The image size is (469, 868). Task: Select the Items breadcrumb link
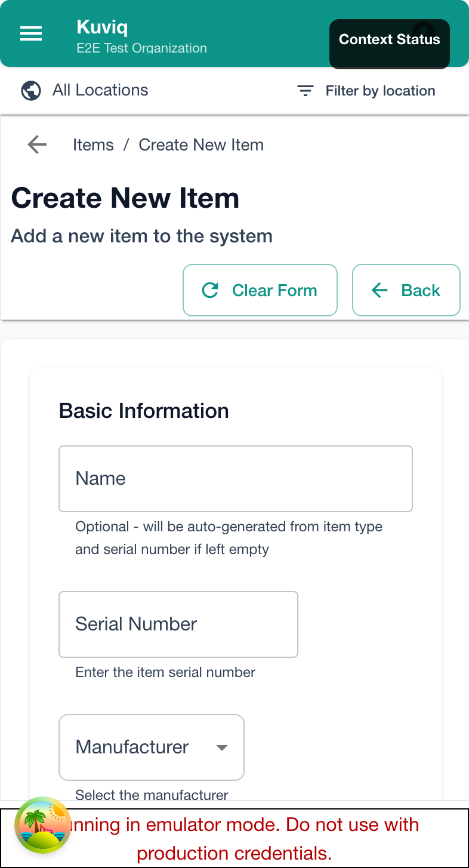point(93,145)
